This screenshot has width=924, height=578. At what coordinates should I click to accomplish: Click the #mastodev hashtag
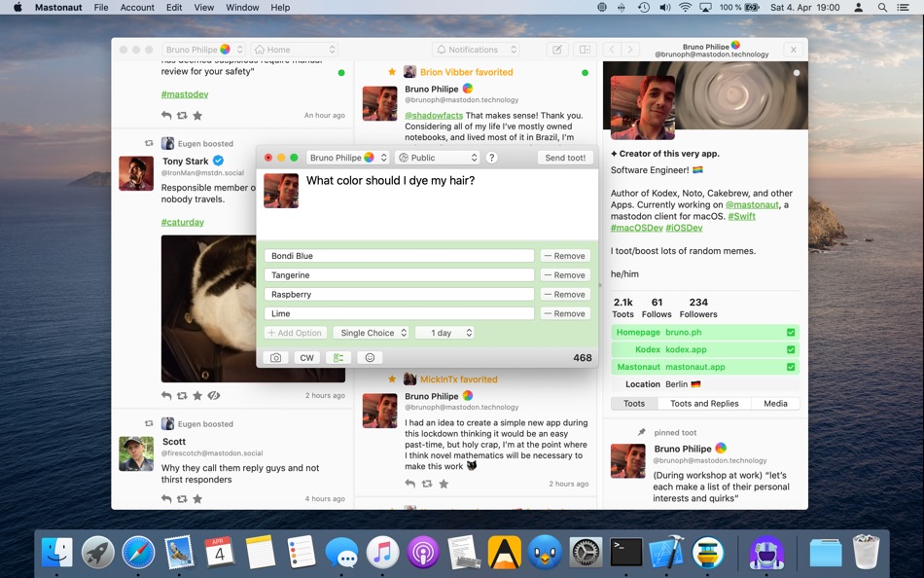point(185,94)
